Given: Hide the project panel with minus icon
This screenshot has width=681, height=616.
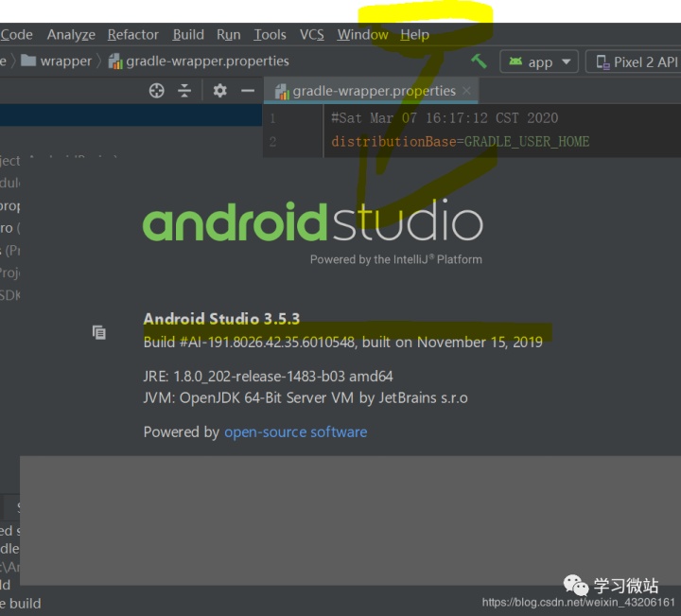Looking at the screenshot, I should tap(248, 91).
